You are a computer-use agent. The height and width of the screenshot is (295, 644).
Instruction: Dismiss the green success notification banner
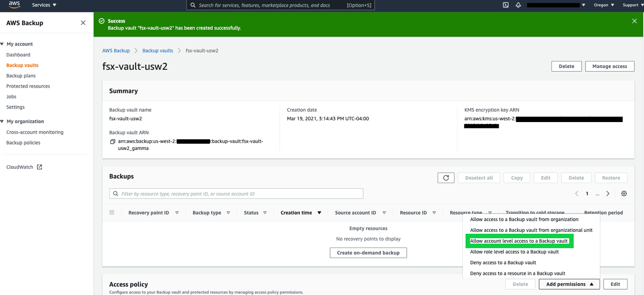[x=634, y=21]
